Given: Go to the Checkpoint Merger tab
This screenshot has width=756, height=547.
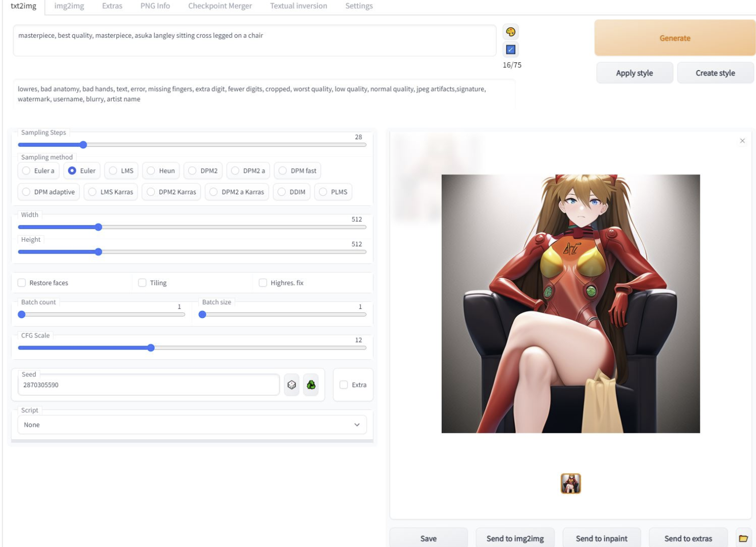Looking at the screenshot, I should tap(220, 6).
